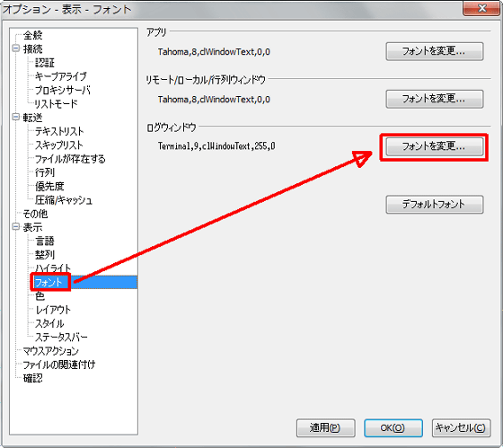
Task: Select the 表示 category
Action: click(x=32, y=227)
